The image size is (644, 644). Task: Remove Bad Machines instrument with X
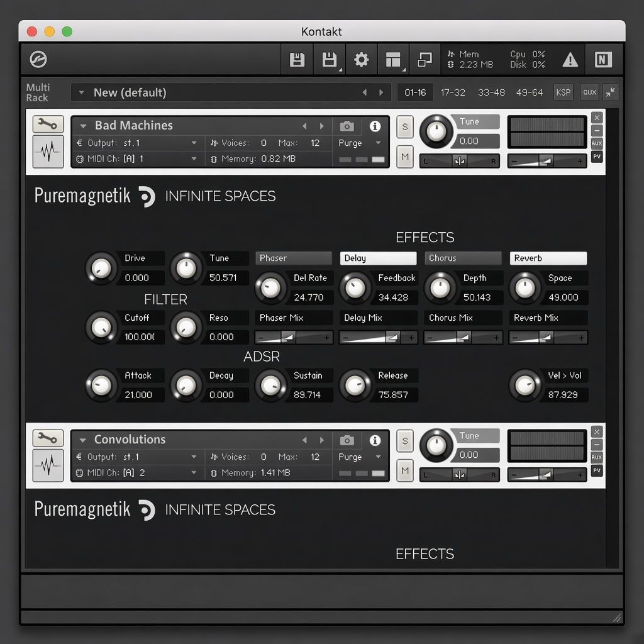click(597, 118)
